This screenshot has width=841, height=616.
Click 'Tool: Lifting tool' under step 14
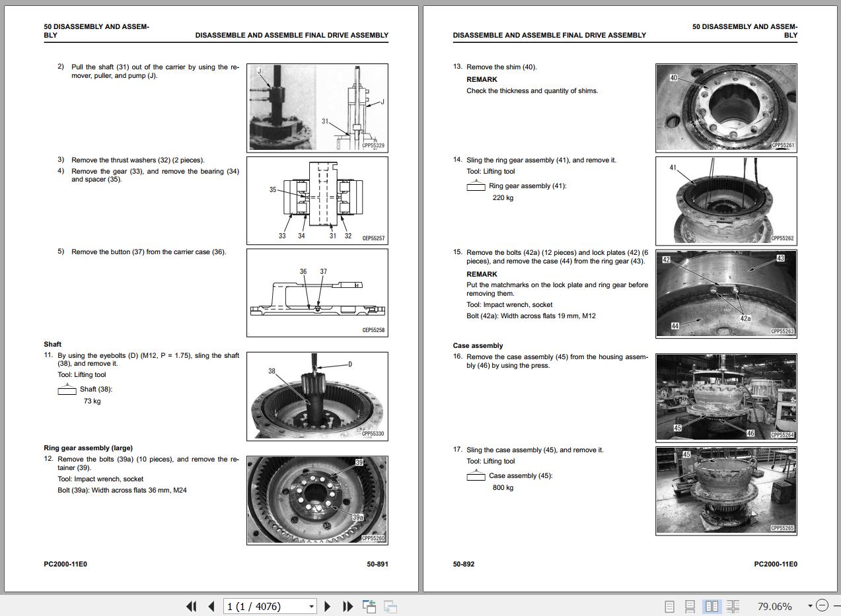[x=491, y=171]
